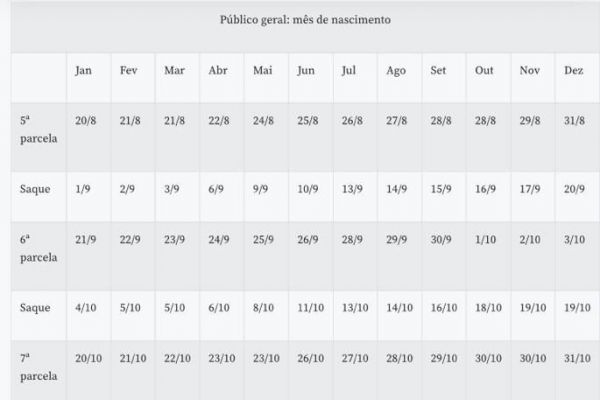
Task: Click the 'Público geral: mês de nascimento' header
Action: click(x=305, y=20)
